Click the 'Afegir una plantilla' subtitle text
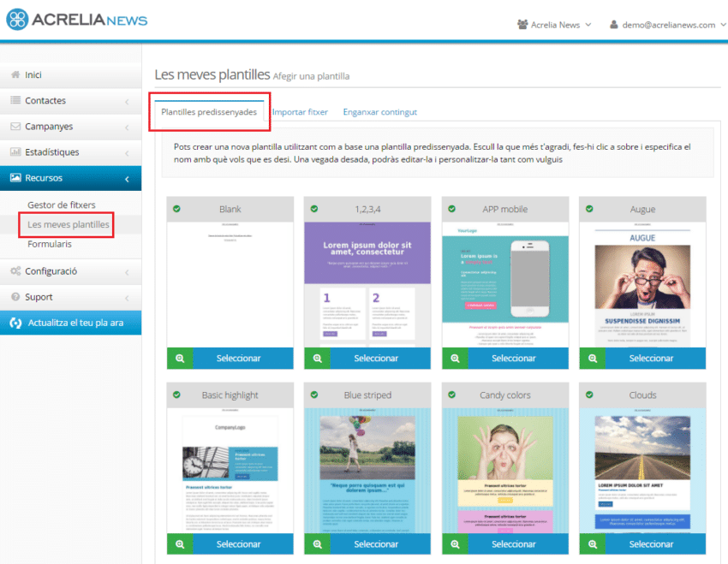The width and height of the screenshot is (728, 564). [x=311, y=76]
